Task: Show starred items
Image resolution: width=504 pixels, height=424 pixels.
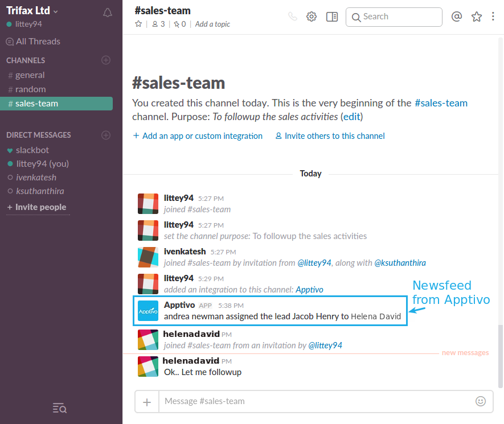Action: pyautogui.click(x=476, y=17)
